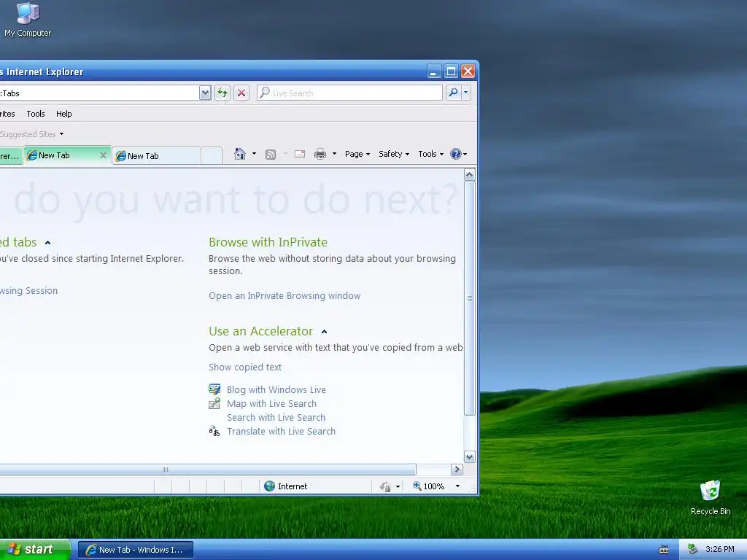Image resolution: width=747 pixels, height=560 pixels.
Task: Choose Search with Live Search link
Action: point(276,417)
